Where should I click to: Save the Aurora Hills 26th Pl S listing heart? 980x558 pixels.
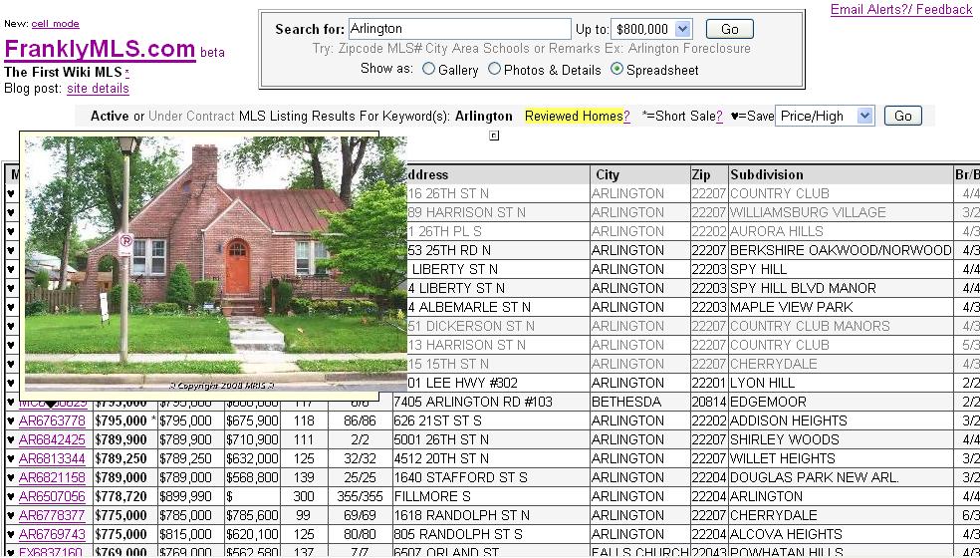[11, 231]
